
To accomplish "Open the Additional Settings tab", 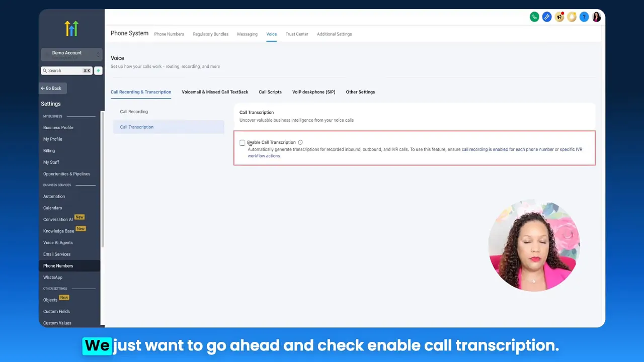I will [x=334, y=34].
